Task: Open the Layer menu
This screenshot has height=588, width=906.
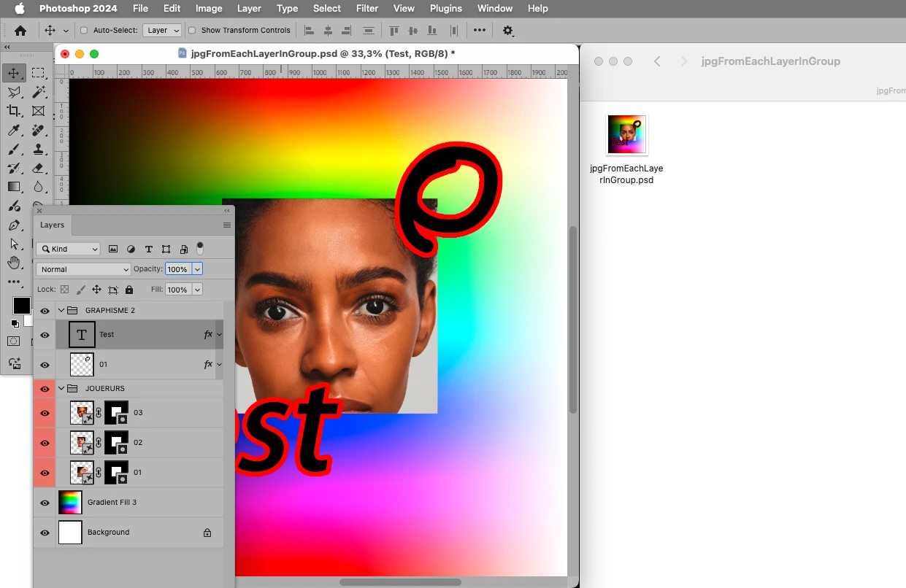Action: pos(249,9)
